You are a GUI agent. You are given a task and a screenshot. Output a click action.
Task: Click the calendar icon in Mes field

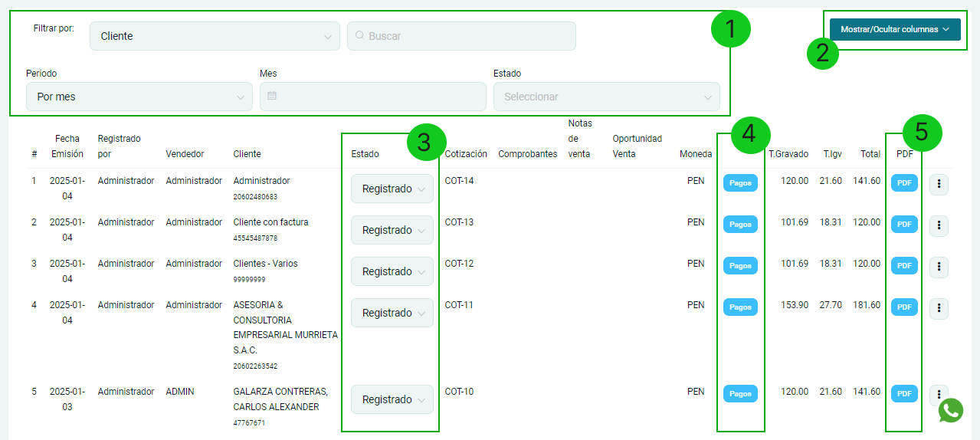point(272,97)
